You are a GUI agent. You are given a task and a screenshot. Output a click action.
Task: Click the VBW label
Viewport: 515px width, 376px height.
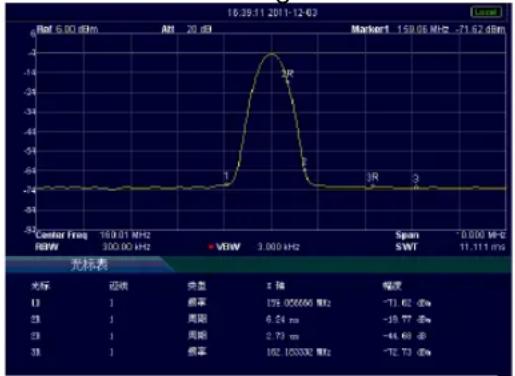(x=228, y=247)
